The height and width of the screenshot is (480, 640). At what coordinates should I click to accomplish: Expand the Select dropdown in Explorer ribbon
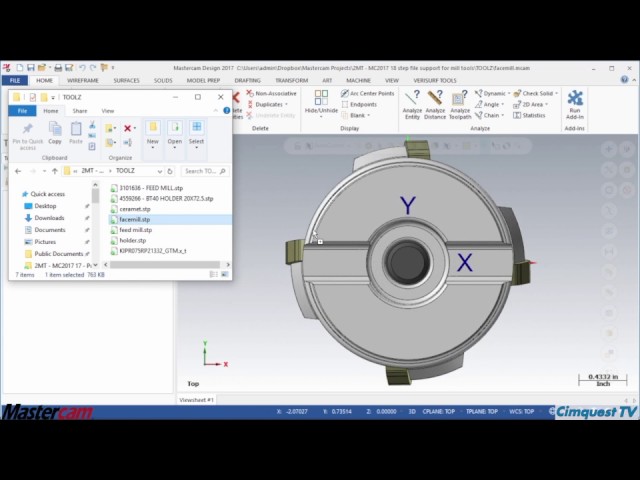(x=196, y=147)
